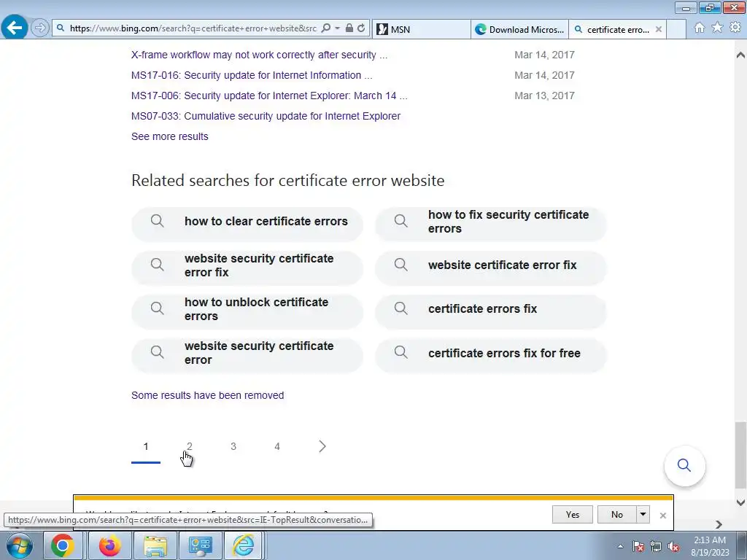Launch Google Chrome from taskbar

63,545
